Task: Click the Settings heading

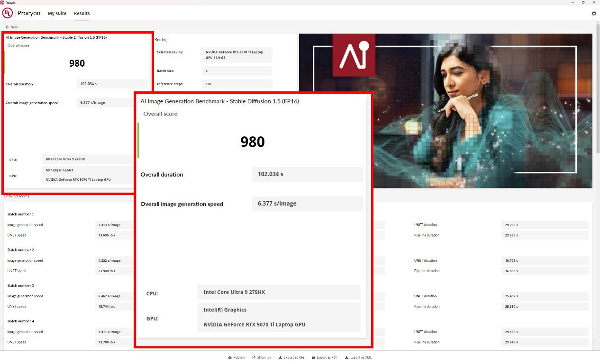Action: [162, 40]
